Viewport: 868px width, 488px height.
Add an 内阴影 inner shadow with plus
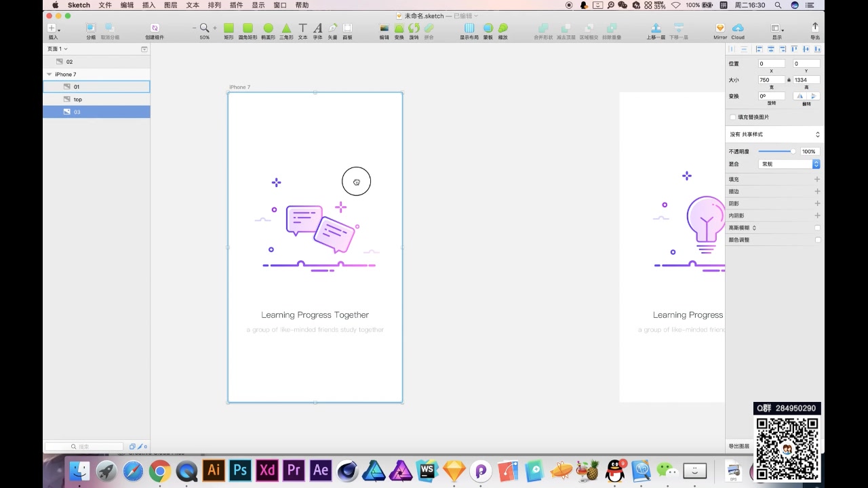(x=817, y=216)
